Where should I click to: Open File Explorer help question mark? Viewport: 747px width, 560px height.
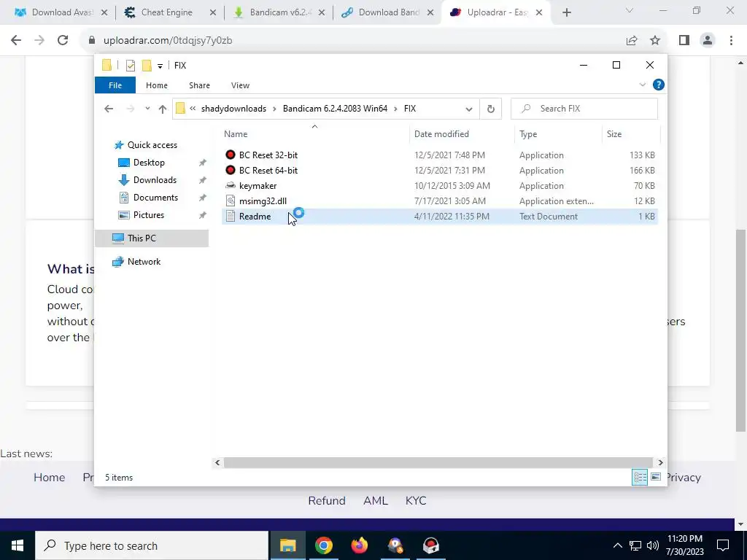click(x=659, y=85)
